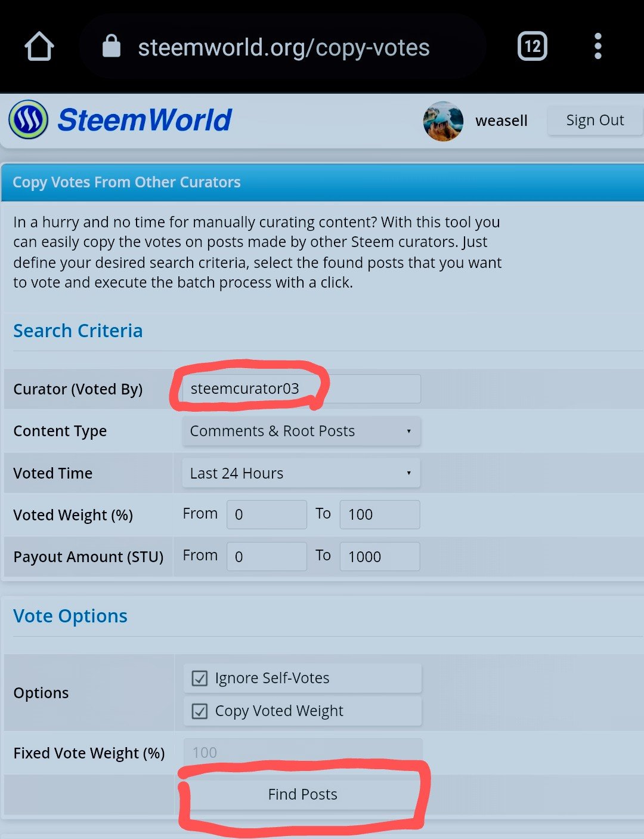Click the Payout Amount To field
Screen dimensions: 644x839
coord(380,556)
